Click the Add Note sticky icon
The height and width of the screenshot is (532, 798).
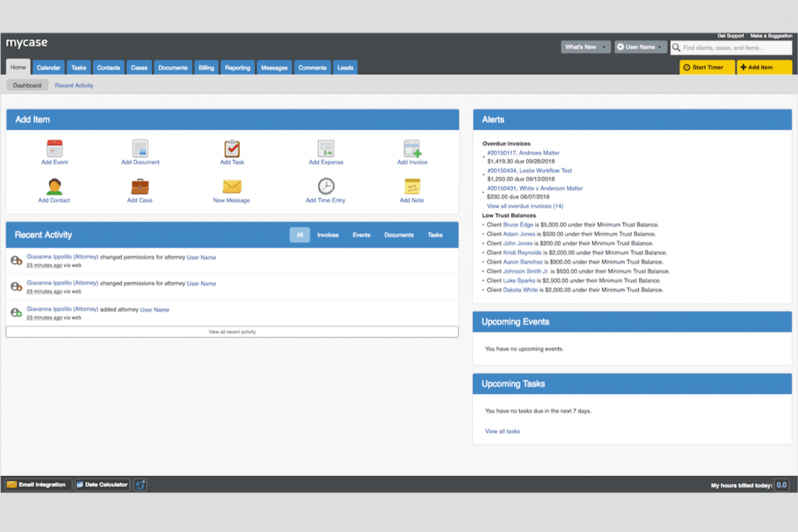[x=411, y=187]
